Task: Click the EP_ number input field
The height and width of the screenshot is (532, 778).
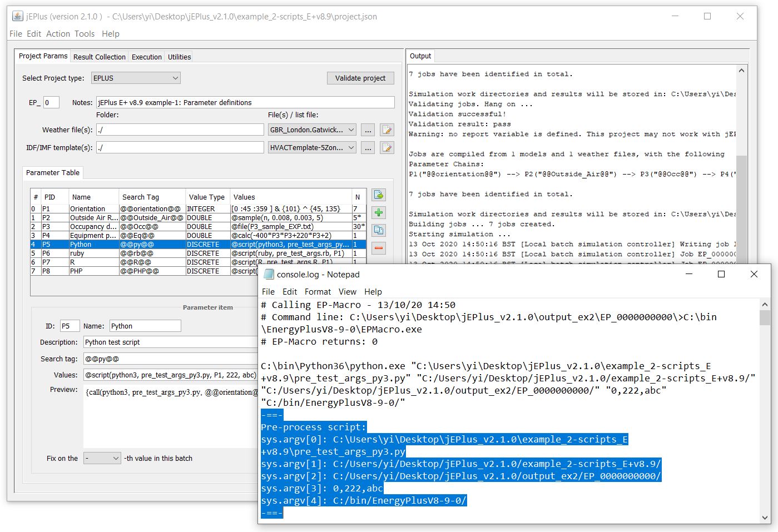Action: [51, 102]
